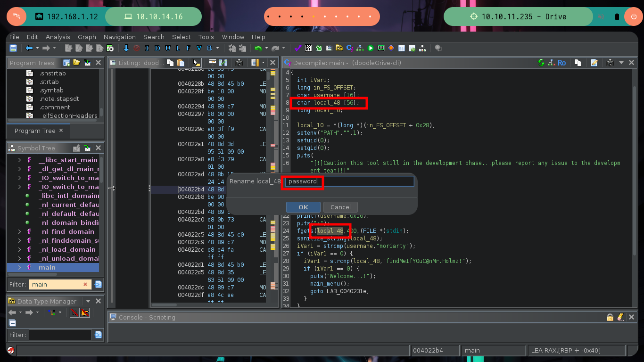Screen dimensions: 644x362
Task: Click the 'B' next bookmark toolbar icon
Action: coord(209,48)
